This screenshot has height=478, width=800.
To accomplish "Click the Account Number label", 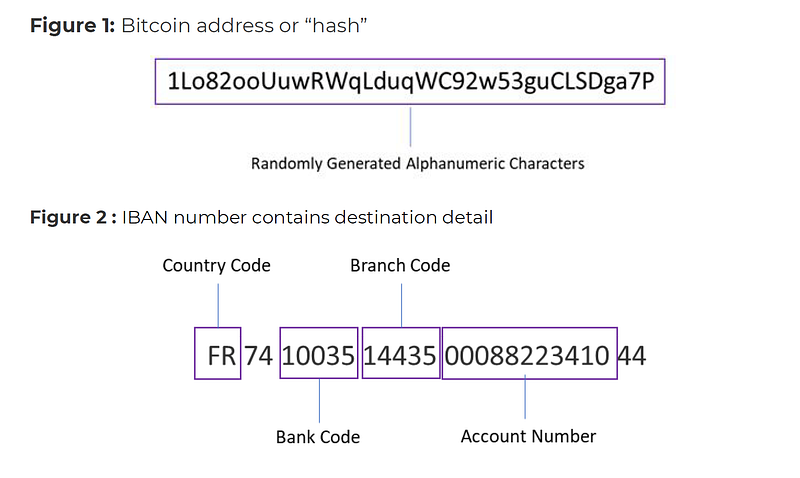I will (528, 437).
